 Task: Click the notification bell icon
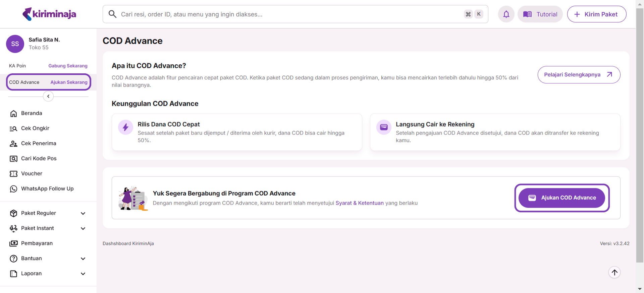tap(506, 14)
